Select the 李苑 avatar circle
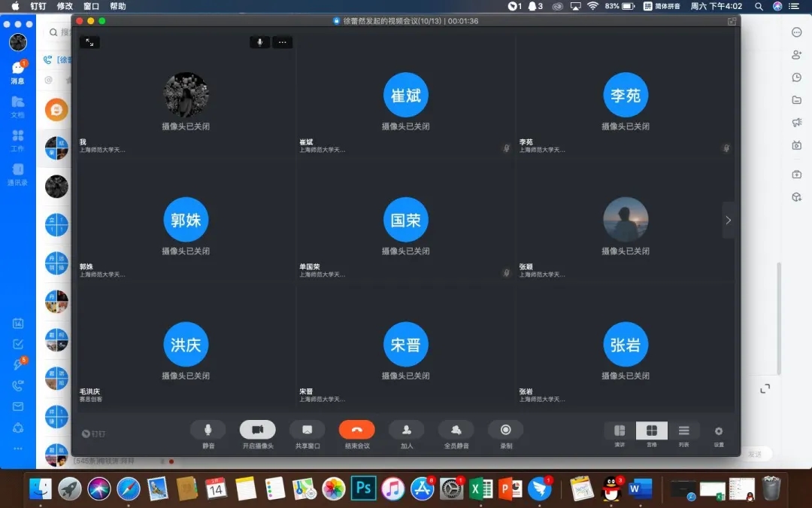This screenshot has height=508, width=812. (626, 95)
